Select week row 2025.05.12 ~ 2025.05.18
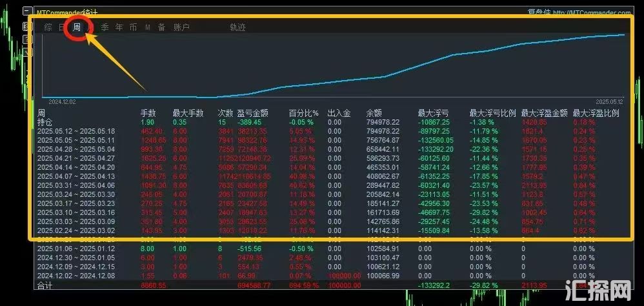This screenshot has width=644, height=306. [76, 132]
